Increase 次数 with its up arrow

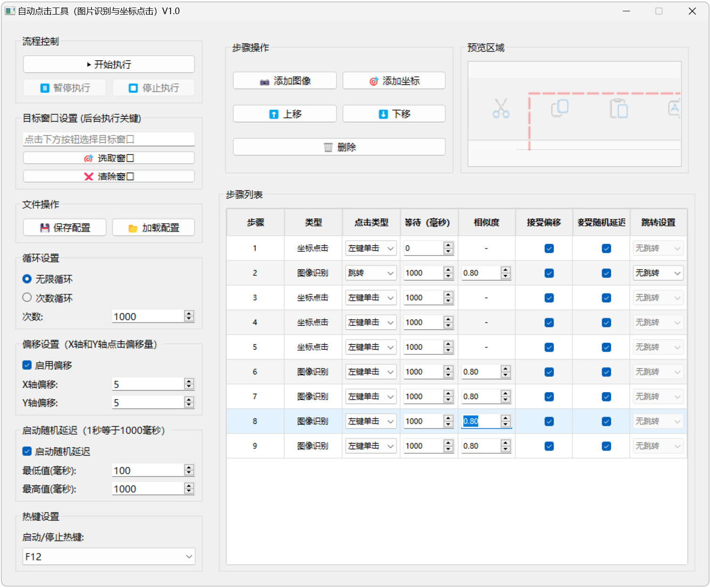pos(189,314)
